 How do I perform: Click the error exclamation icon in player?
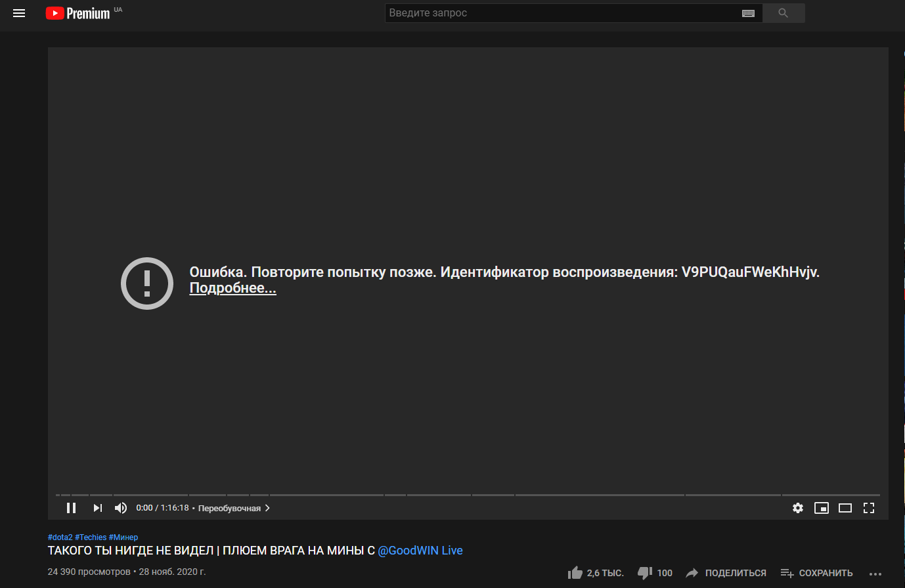[147, 283]
